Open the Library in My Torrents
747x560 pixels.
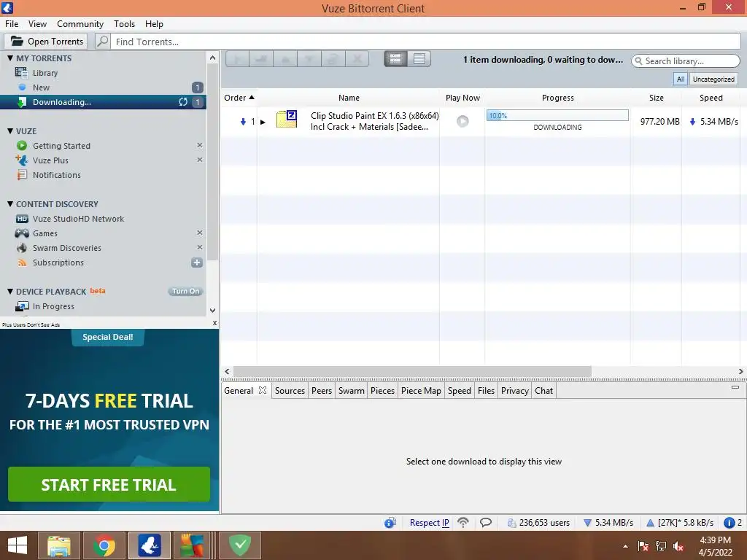coord(44,73)
